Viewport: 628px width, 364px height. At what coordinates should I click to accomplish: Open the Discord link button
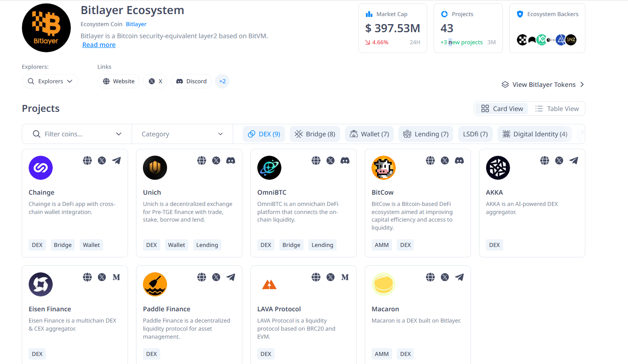[191, 81]
